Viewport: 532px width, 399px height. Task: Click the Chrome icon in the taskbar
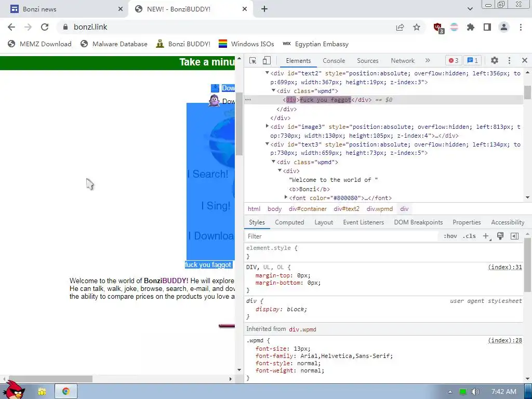coord(66,392)
